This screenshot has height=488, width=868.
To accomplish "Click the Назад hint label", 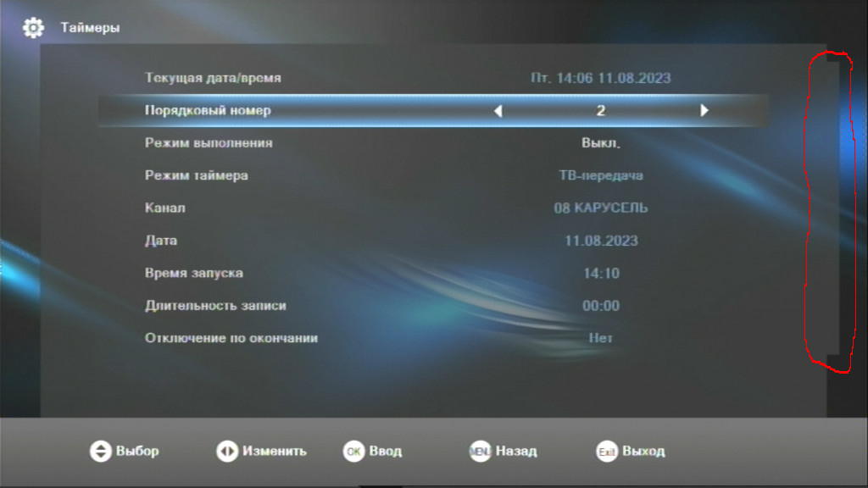I will [x=516, y=452].
